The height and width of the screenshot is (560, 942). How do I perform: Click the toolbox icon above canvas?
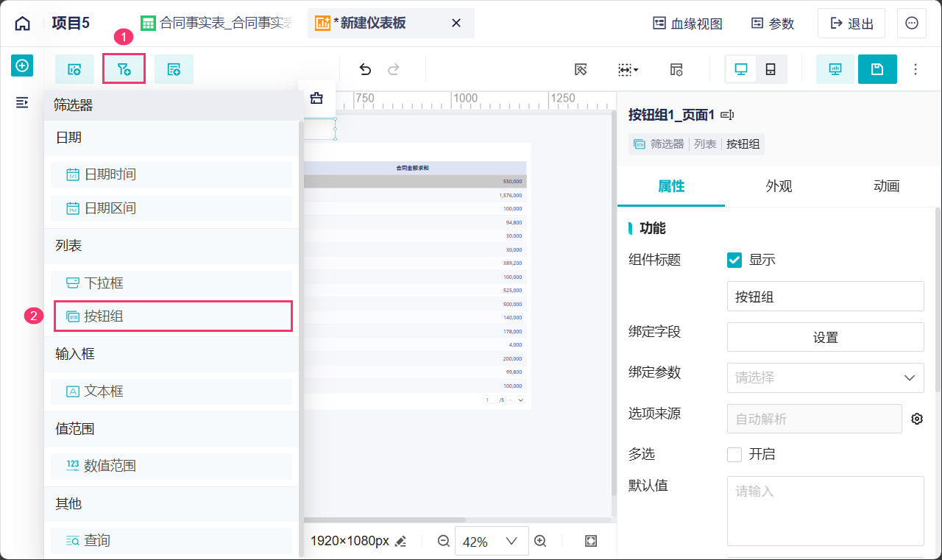click(316, 98)
